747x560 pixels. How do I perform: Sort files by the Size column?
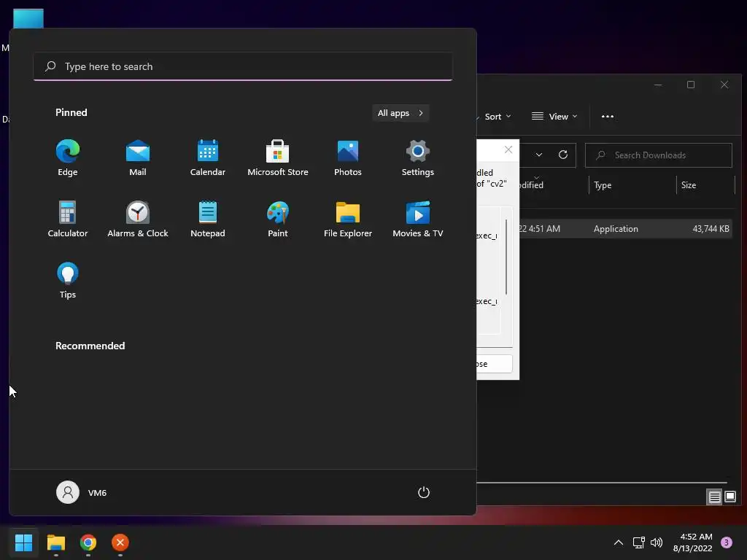coord(705,185)
